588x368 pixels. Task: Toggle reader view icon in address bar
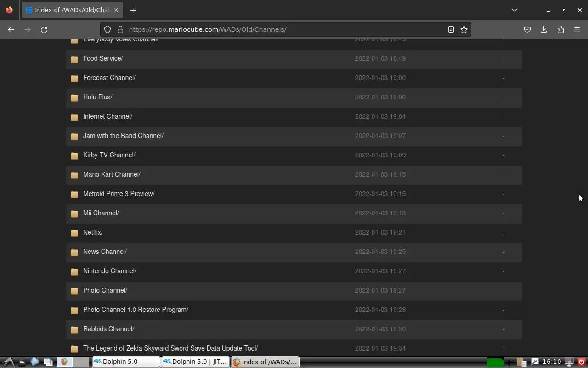coord(451,29)
